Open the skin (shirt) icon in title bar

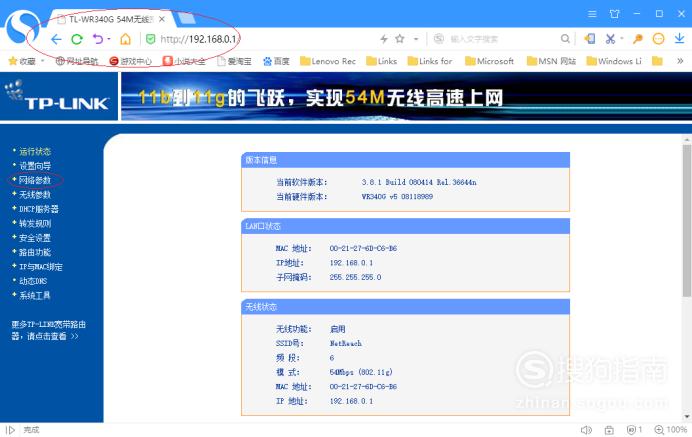614,14
